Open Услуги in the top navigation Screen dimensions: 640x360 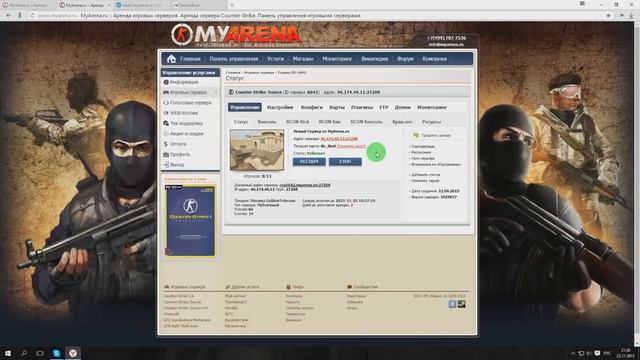click(x=275, y=59)
